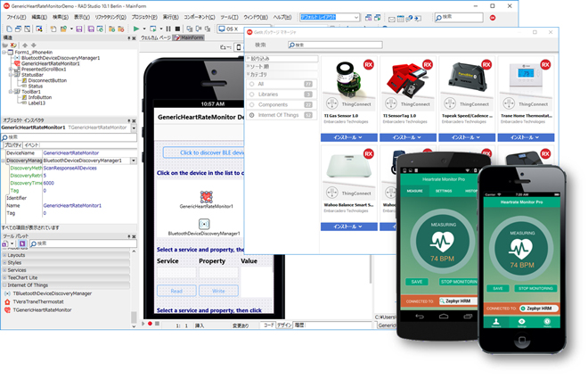Click the Open project folder icon in toolbar
The height and width of the screenshot is (379, 588).
(63, 29)
